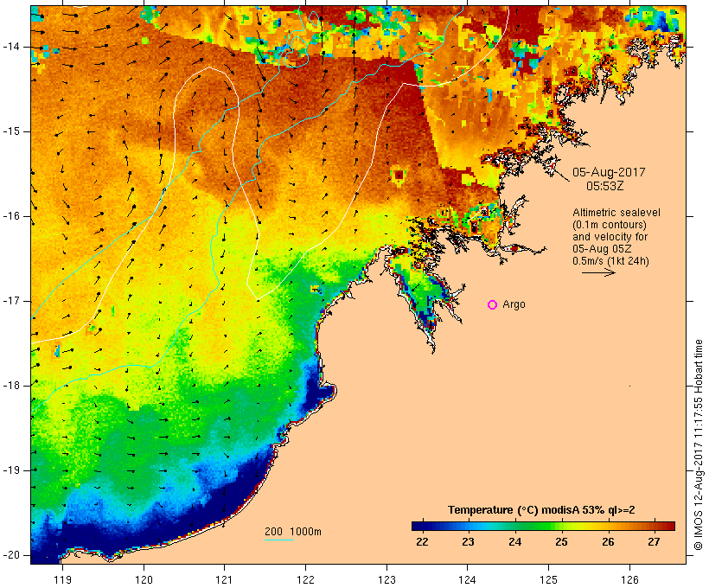Click longitude axis label '124'
709x588 pixels.
coord(467,579)
